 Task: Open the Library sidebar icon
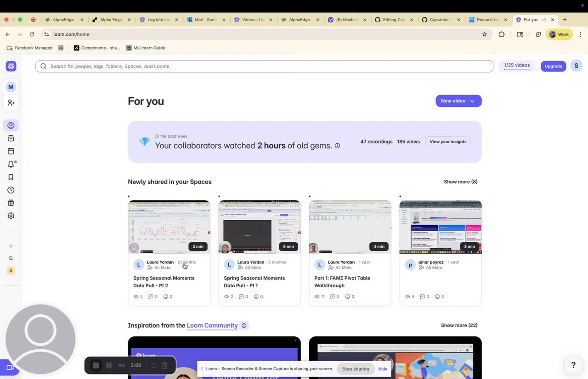11,139
